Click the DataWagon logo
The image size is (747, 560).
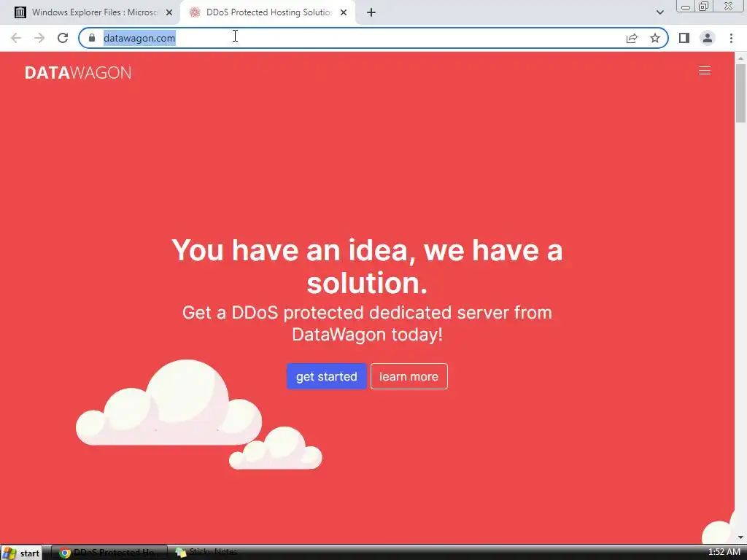tap(78, 72)
